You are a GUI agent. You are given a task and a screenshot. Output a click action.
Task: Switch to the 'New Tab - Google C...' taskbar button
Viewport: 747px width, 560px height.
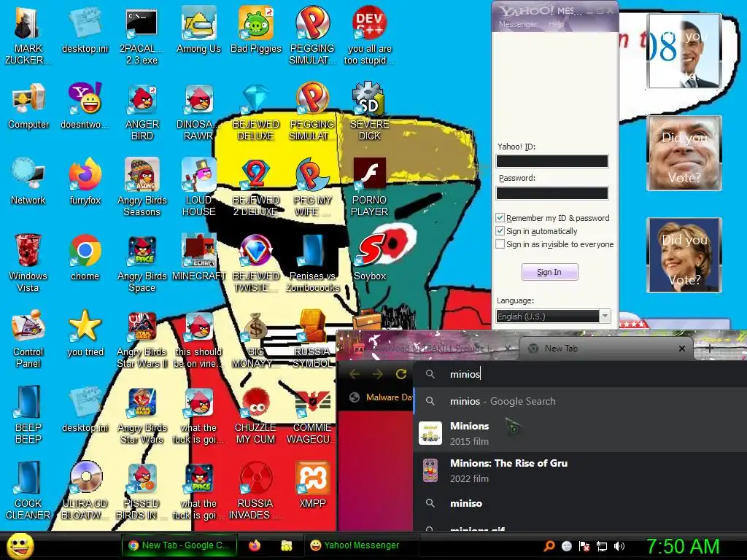point(179,545)
